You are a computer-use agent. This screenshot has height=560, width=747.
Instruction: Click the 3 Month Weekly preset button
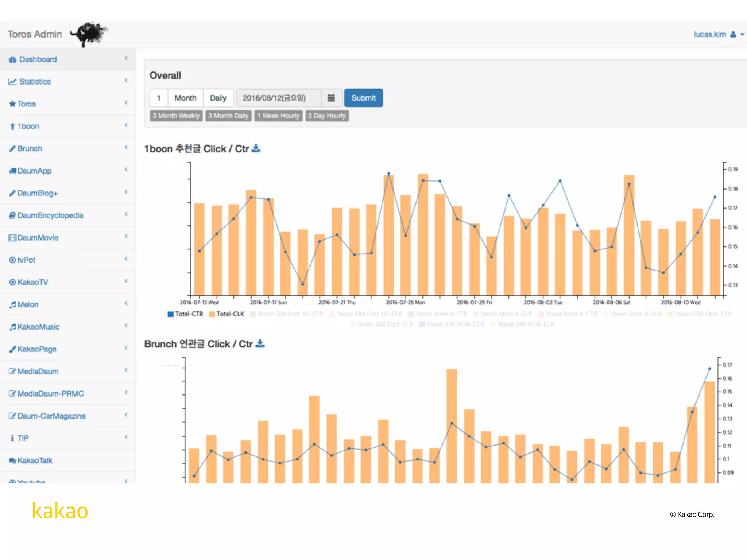click(x=176, y=116)
